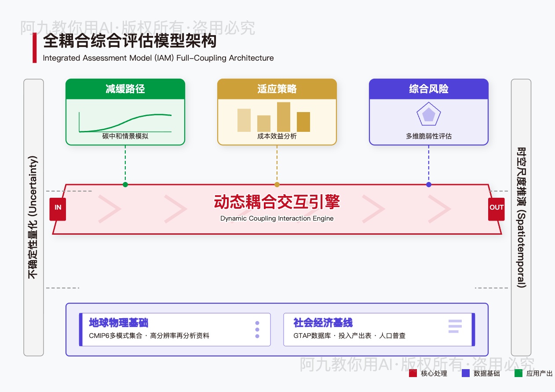Select the list icon next to 社会经济基线
The image size is (555, 392).
pos(455,326)
